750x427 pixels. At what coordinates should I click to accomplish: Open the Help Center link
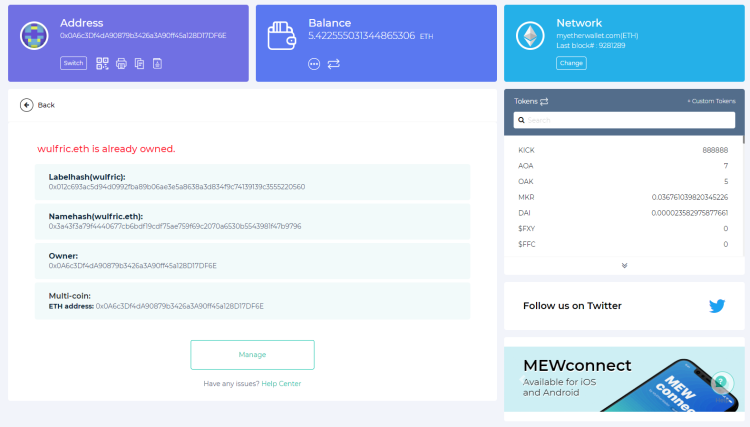pos(281,383)
